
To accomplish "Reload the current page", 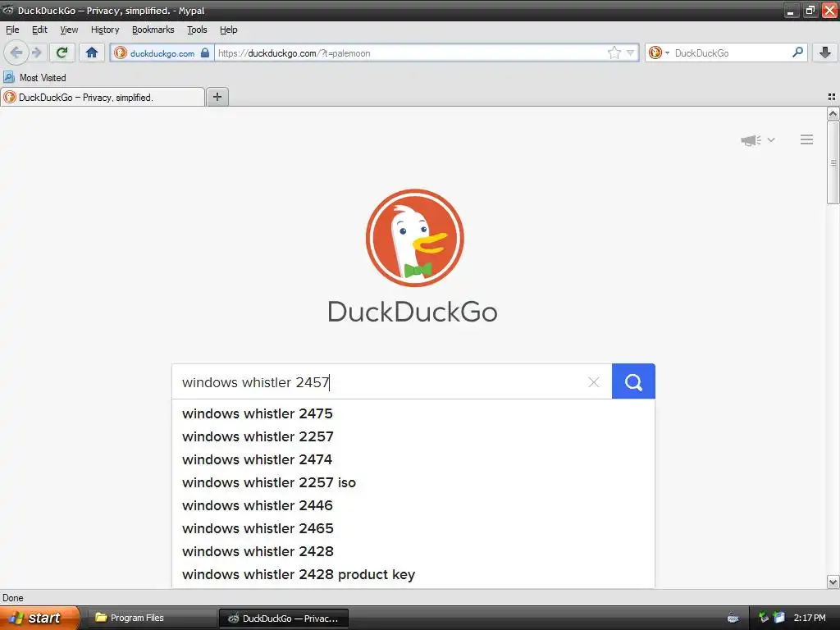I will point(62,52).
